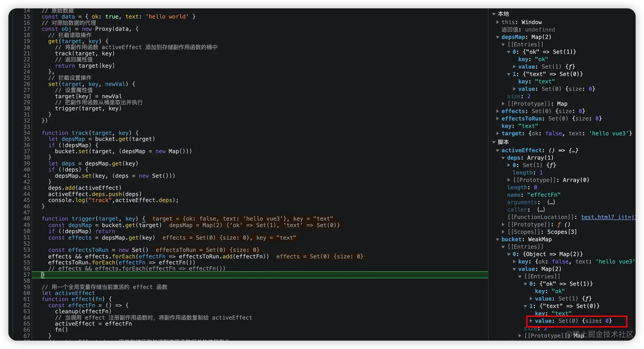Viewport: 644px width, 349px height.
Task: Click line number 54 in gutter
Action: coord(26,256)
